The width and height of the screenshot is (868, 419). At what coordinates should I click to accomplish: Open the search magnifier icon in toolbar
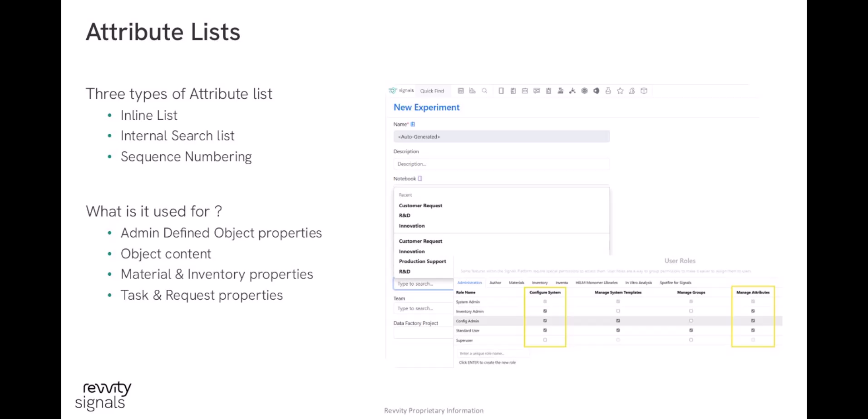[484, 91]
